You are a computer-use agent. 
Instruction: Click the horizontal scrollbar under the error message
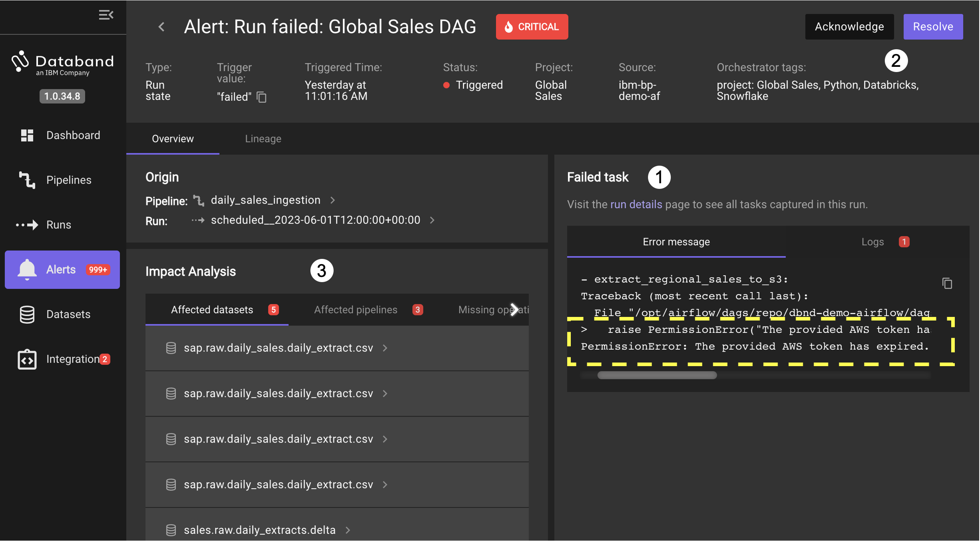tap(656, 375)
